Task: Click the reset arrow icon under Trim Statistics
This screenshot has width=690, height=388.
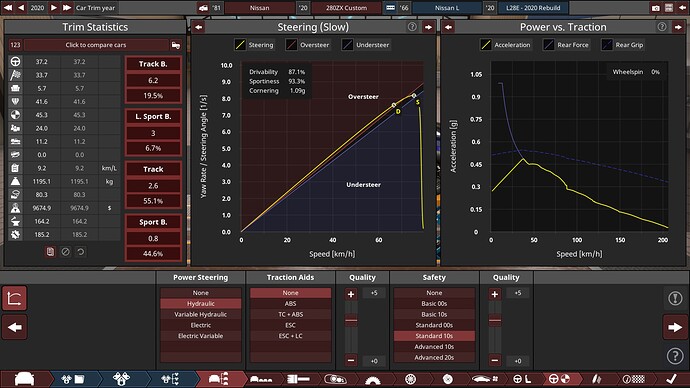Action: coord(81,252)
